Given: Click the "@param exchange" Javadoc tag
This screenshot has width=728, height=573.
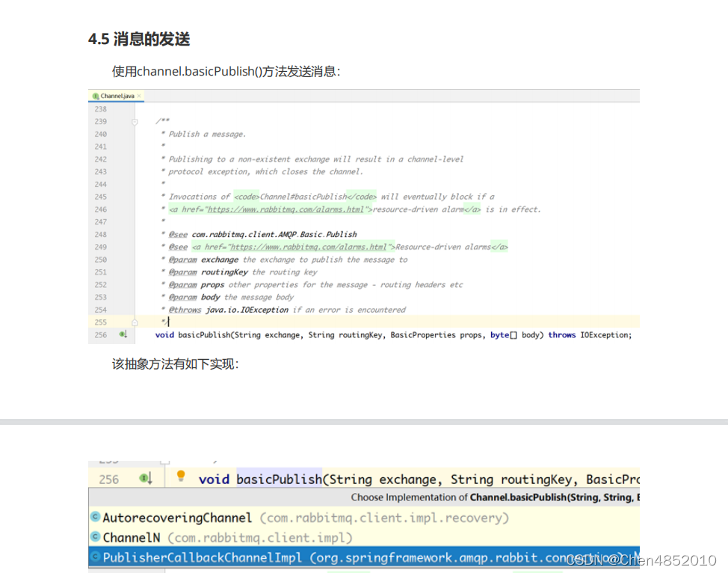Looking at the screenshot, I should pos(203,260).
